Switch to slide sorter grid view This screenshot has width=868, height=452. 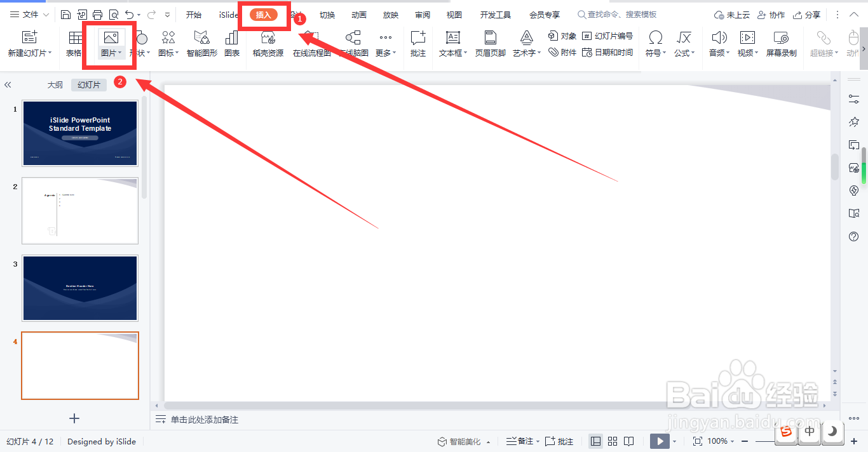pyautogui.click(x=613, y=441)
